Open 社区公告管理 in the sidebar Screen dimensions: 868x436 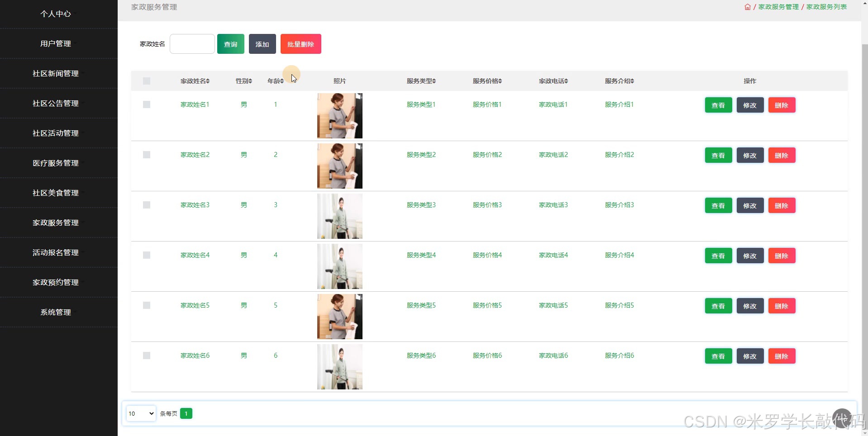56,104
